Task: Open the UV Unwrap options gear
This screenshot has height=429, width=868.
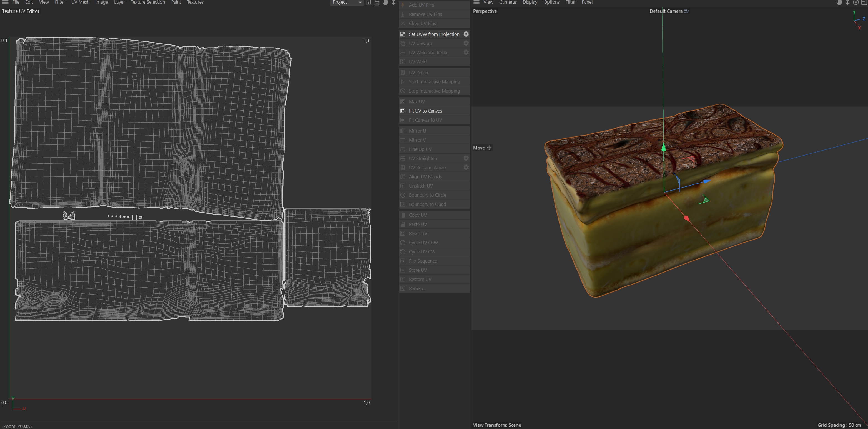Action: 466,43
